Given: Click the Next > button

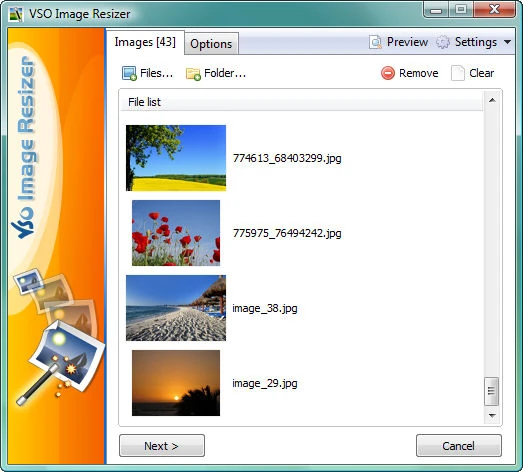Looking at the screenshot, I should 162,446.
